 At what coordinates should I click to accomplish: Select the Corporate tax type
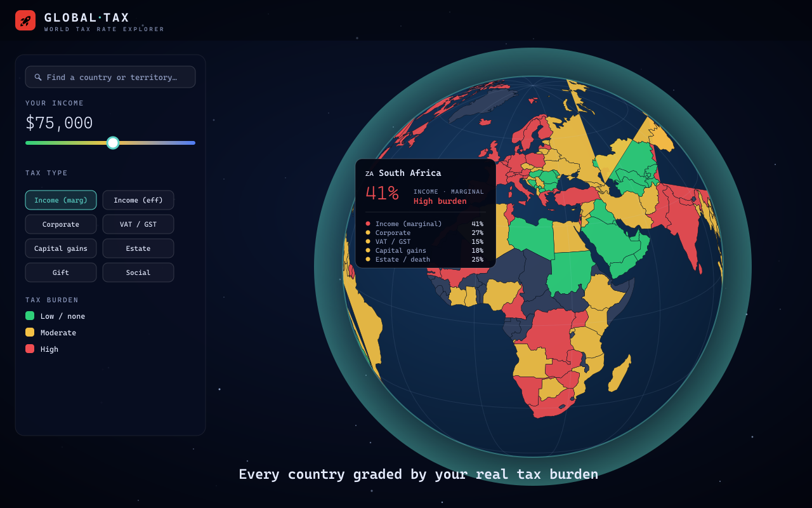[61, 224]
